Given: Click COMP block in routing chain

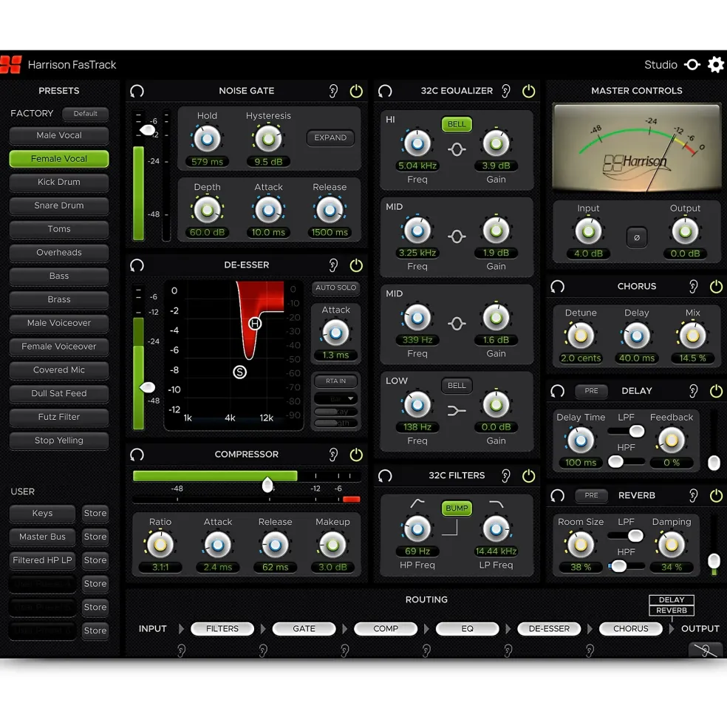Looking at the screenshot, I should tap(386, 629).
